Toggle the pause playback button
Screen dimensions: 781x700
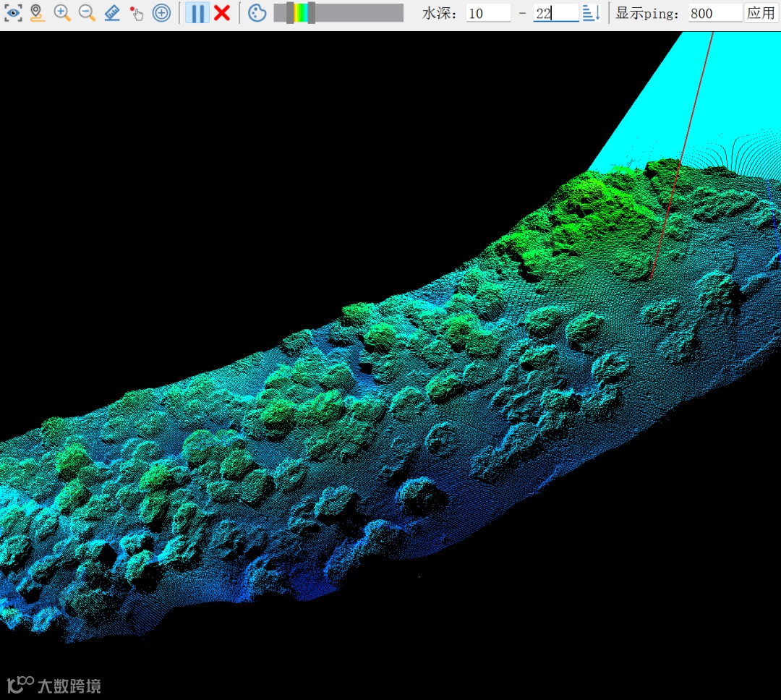tap(197, 13)
